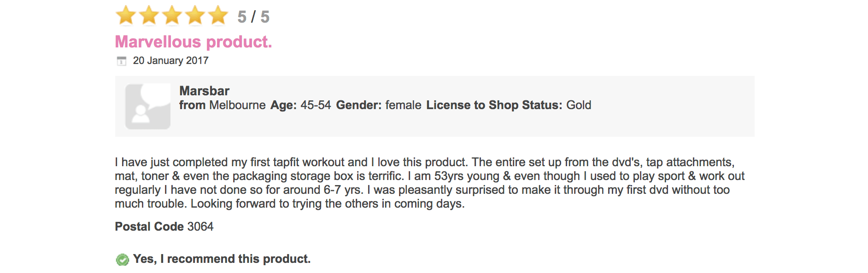Click the first gold rating star
The height and width of the screenshot is (273, 868).
(x=126, y=15)
